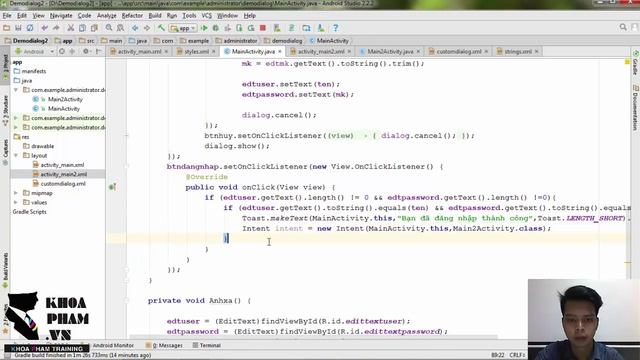
Task: Open the Messages tool window
Action: click(x=164, y=345)
